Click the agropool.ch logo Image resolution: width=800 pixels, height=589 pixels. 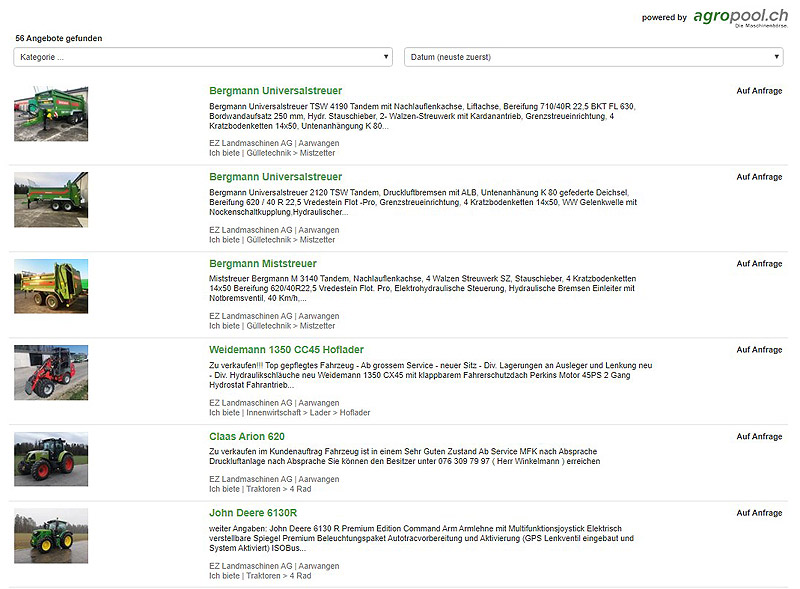740,16
